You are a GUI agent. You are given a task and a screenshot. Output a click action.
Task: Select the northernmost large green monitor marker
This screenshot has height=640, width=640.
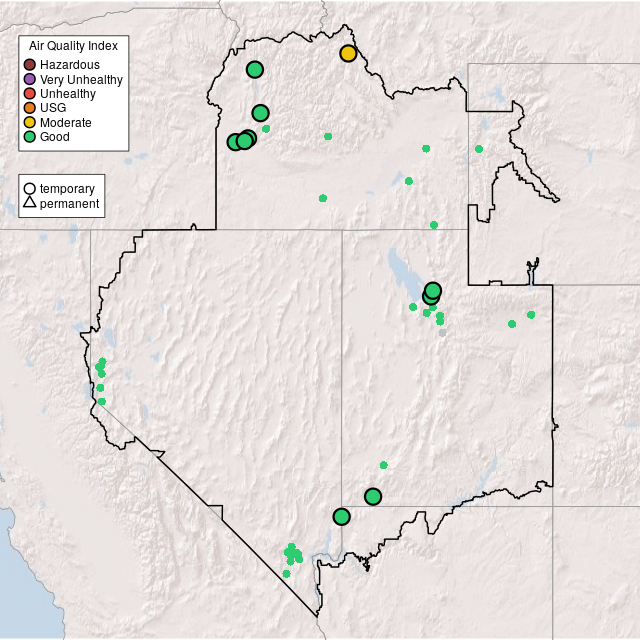[255, 69]
